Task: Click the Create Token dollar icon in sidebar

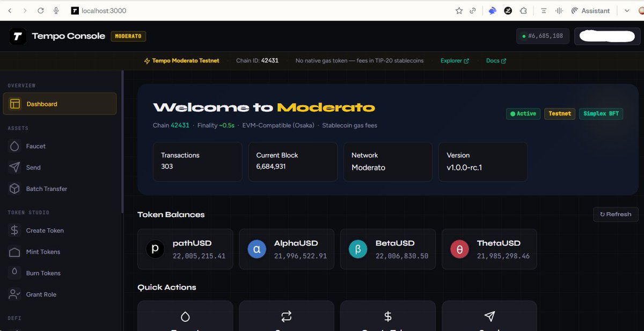Action: pyautogui.click(x=14, y=231)
